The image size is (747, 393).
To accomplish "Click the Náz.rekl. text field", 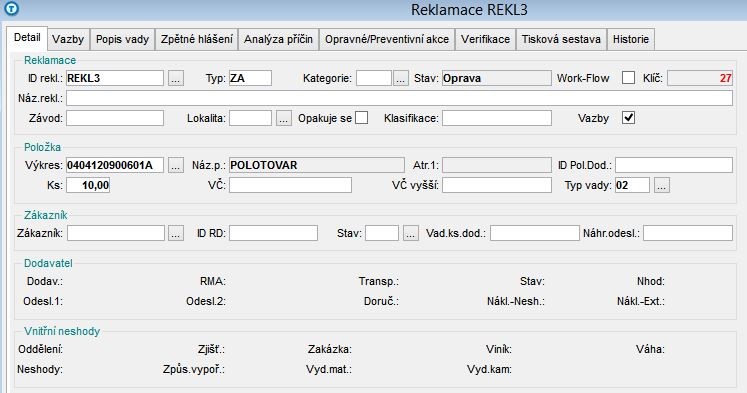I will tap(399, 98).
